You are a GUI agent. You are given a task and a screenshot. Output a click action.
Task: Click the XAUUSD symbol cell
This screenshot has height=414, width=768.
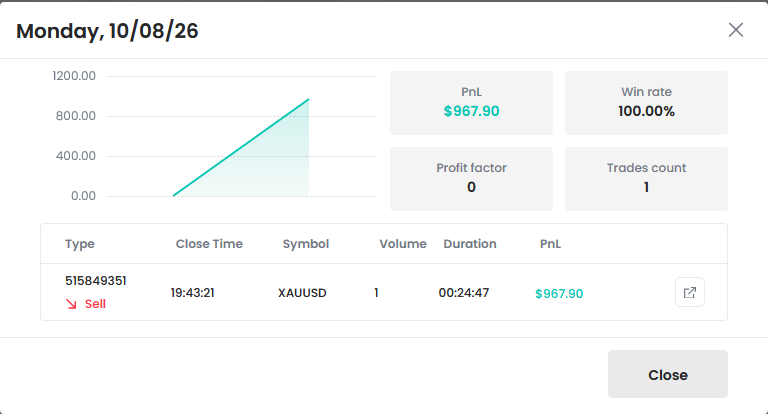pyautogui.click(x=302, y=293)
